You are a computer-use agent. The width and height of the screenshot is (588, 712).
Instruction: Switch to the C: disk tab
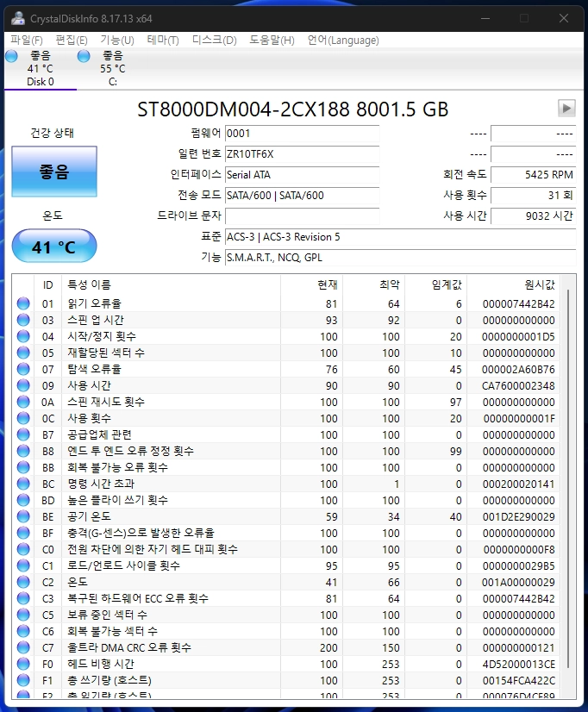coord(113,69)
